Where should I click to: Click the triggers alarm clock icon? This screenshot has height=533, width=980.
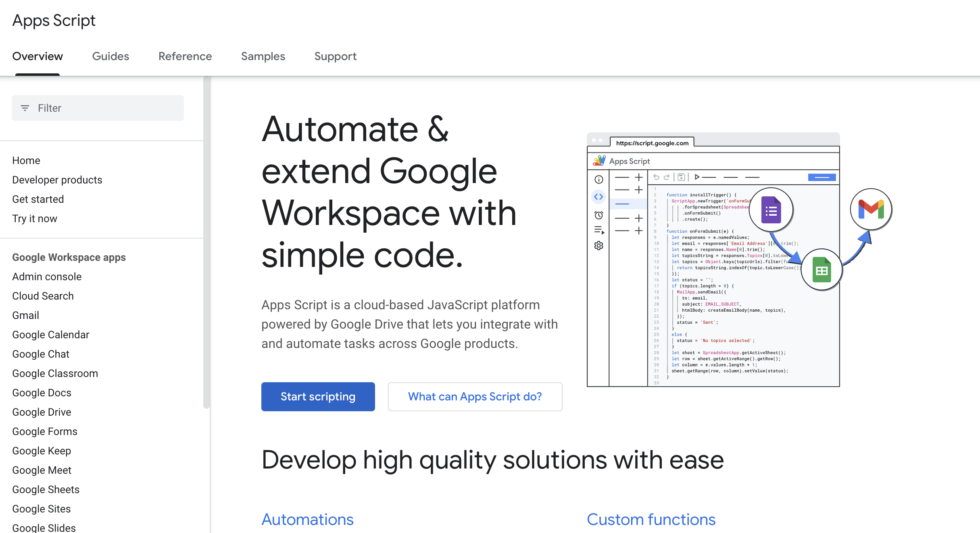(598, 215)
